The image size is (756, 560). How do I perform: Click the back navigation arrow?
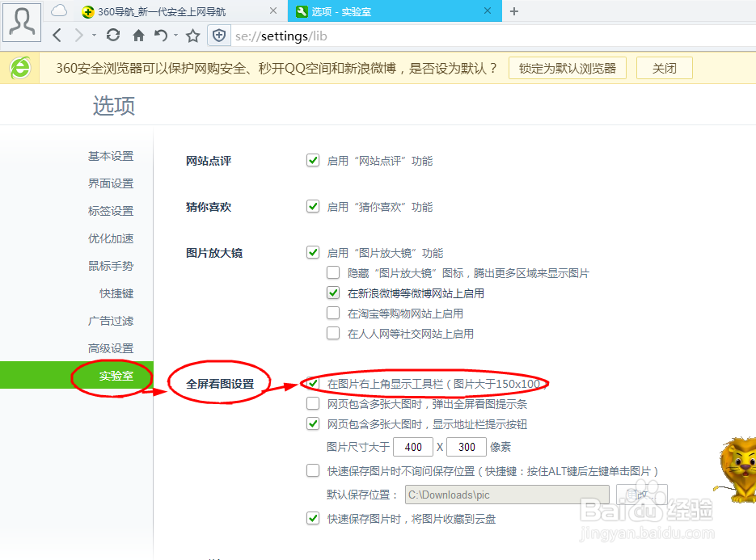pyautogui.click(x=55, y=36)
